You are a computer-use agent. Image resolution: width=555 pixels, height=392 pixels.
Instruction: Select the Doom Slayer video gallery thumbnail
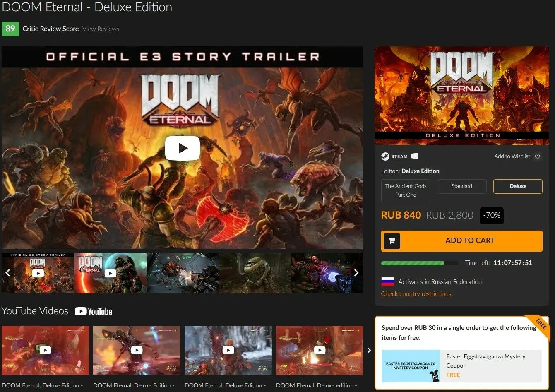pyautogui.click(x=110, y=273)
